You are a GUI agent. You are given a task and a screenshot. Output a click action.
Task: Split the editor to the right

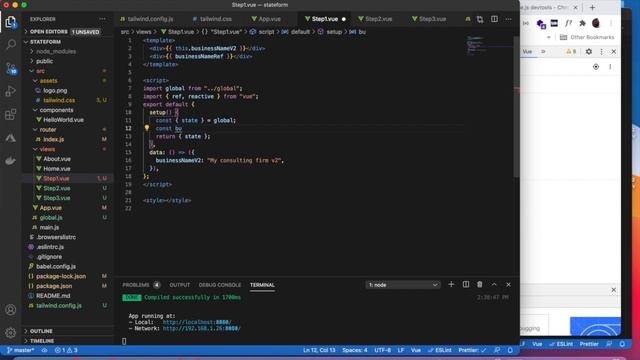[x=494, y=19]
